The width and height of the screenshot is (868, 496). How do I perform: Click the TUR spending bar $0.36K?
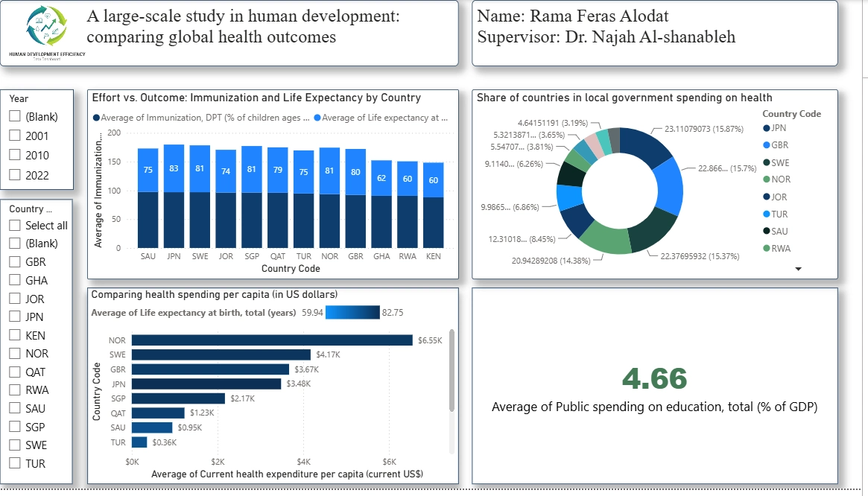click(x=139, y=442)
